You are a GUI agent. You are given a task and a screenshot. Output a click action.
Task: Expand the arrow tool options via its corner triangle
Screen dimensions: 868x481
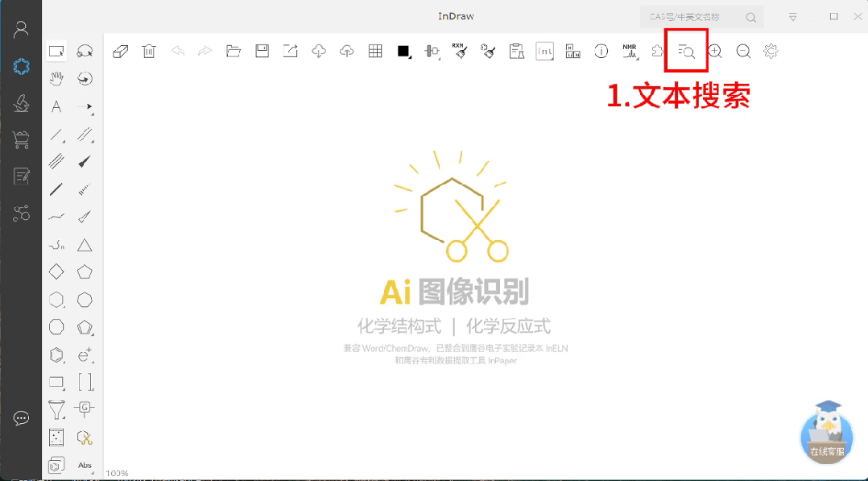pos(91,112)
